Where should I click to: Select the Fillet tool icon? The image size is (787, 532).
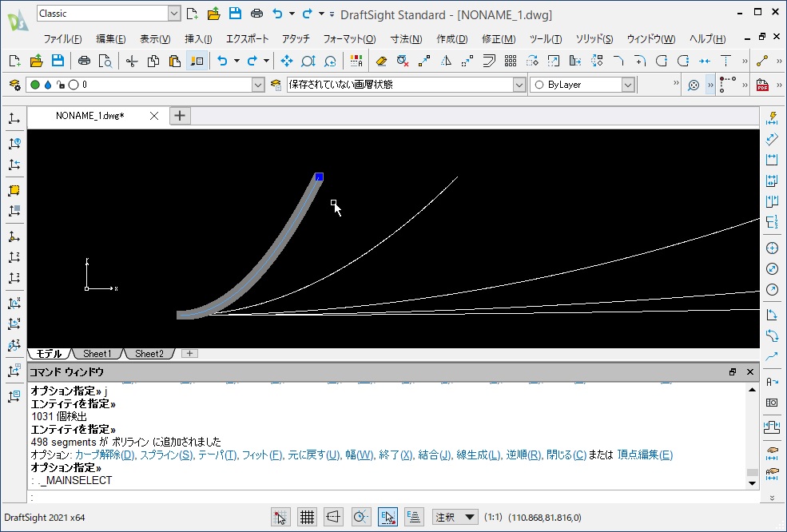pos(640,62)
